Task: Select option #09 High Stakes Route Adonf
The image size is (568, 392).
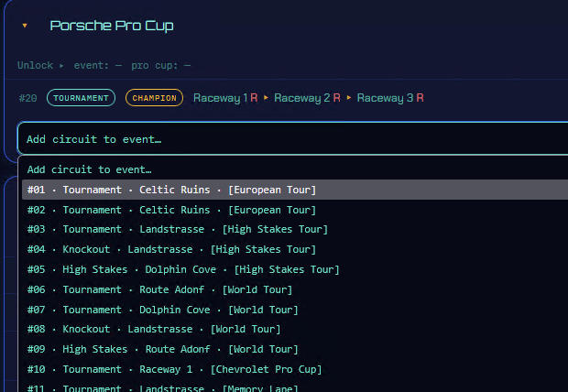Action: click(295, 349)
